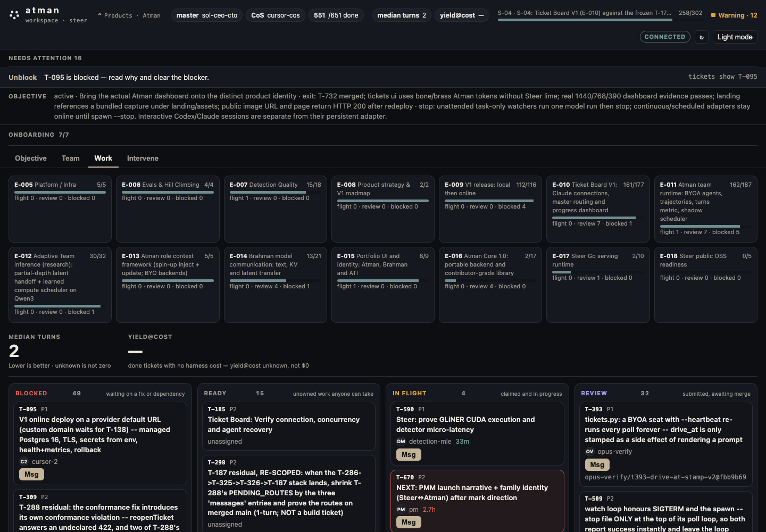The height and width of the screenshot is (532, 766).
Task: Click the CoS cursor-cos pill
Action: click(276, 15)
